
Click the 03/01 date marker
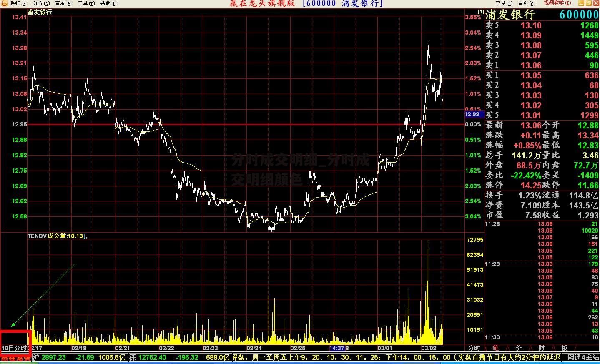click(x=385, y=348)
